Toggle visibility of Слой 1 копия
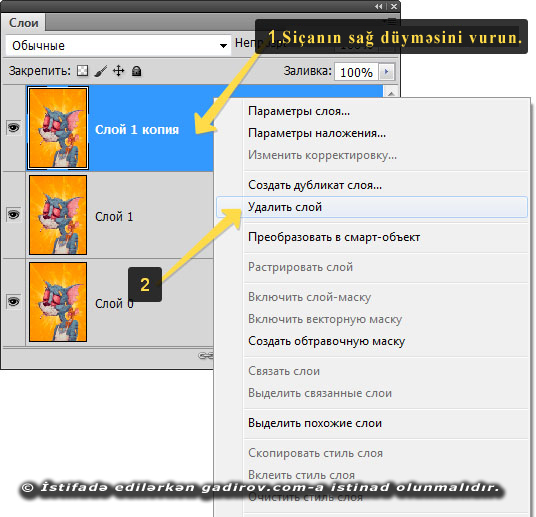This screenshot has width=536, height=517. (x=14, y=128)
